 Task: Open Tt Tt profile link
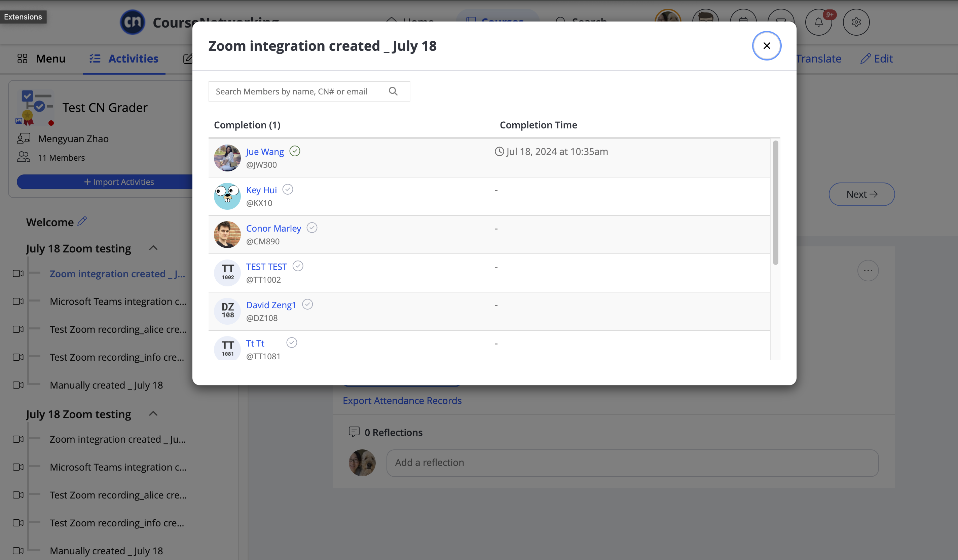coord(255,344)
